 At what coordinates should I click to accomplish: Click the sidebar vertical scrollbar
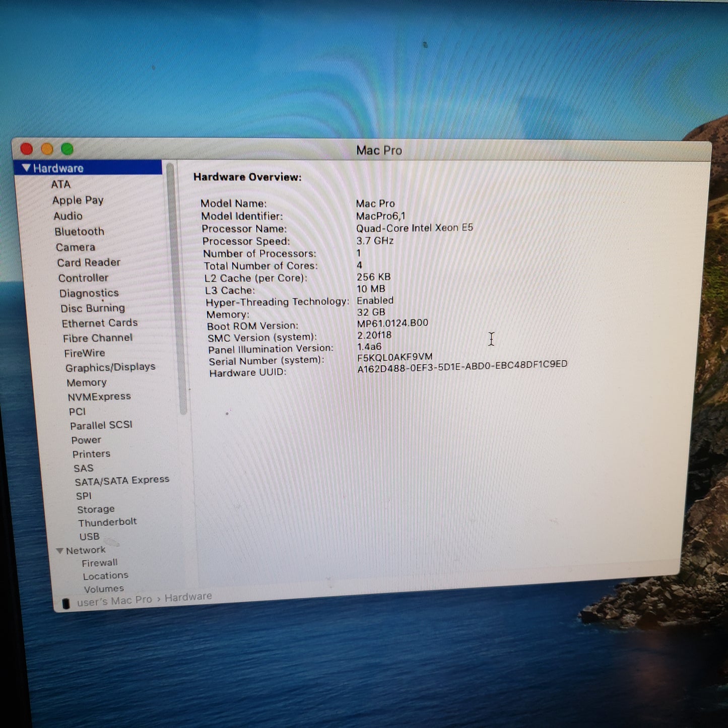point(177,288)
